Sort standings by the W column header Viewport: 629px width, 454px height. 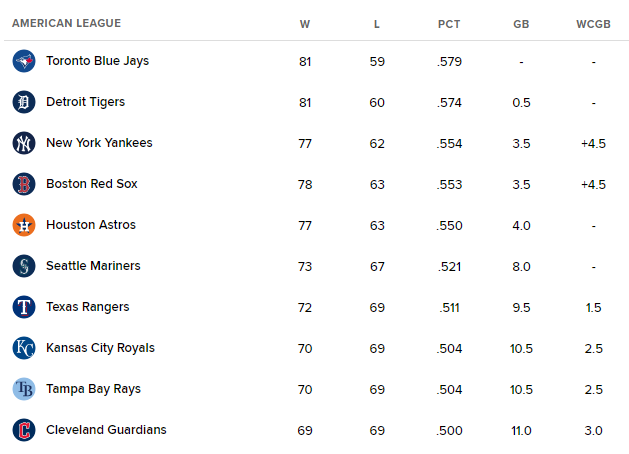(305, 24)
